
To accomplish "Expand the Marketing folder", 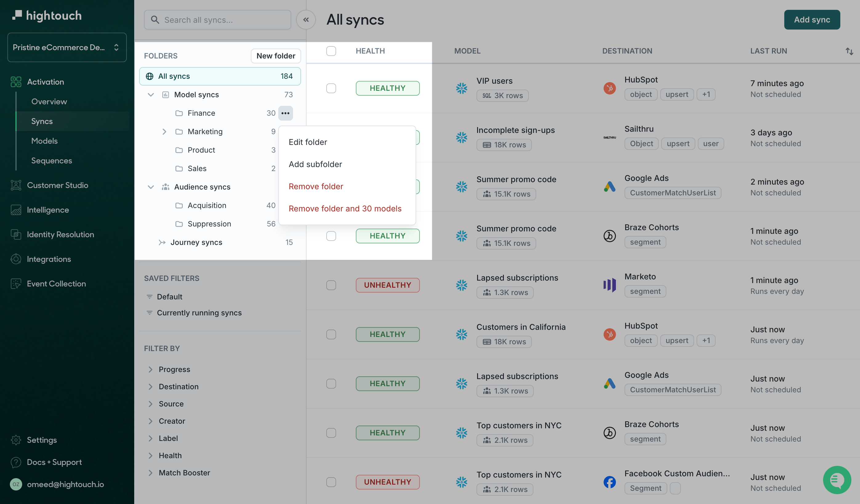I will click(164, 132).
